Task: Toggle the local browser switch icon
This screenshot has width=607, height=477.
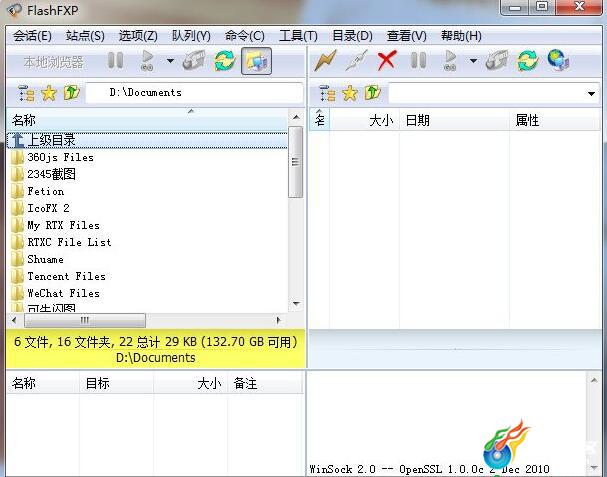Action: point(256,61)
